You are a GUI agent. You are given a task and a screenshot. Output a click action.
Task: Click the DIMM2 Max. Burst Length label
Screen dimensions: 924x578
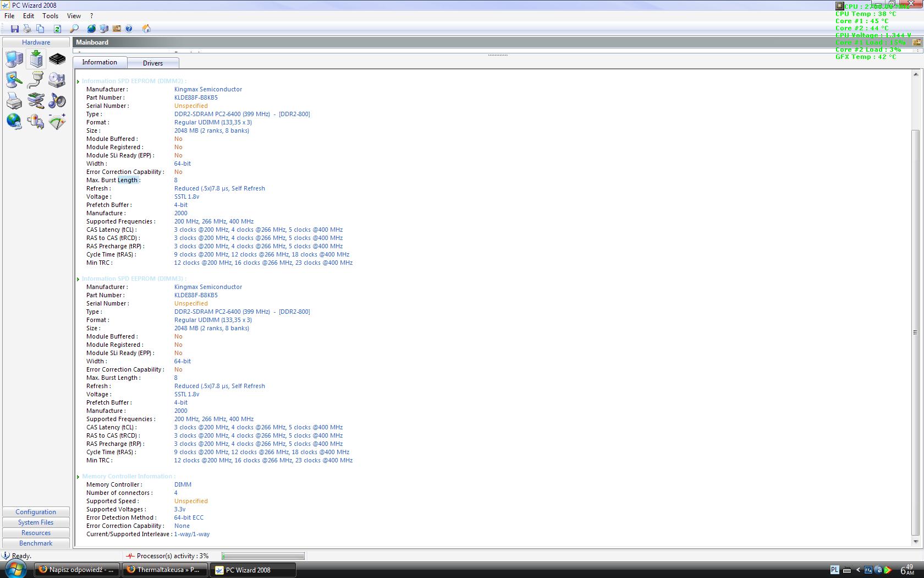pos(113,180)
